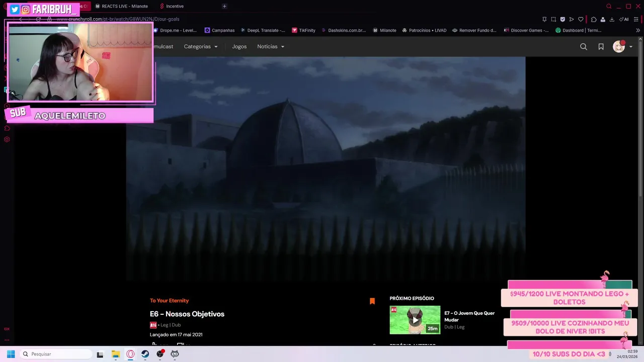This screenshot has width=644, height=362.
Task: Open the browser downloads icon
Action: pos(612,19)
